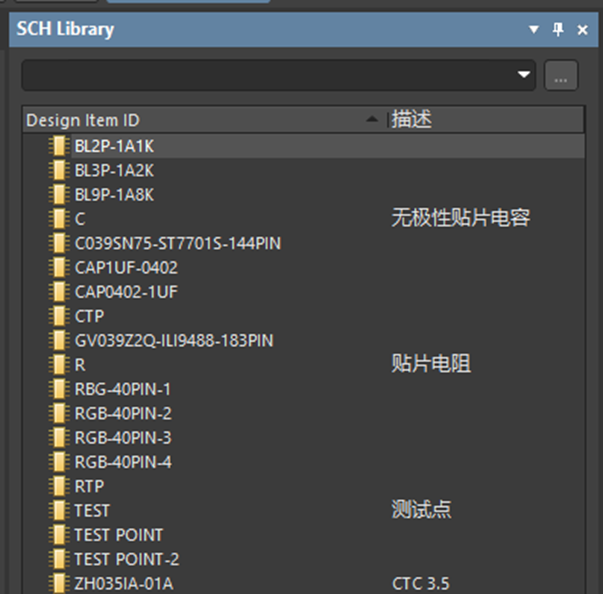
Task: Click the icon next to GV039Z2Q-ILI9488-183PIN
Action: [59, 340]
